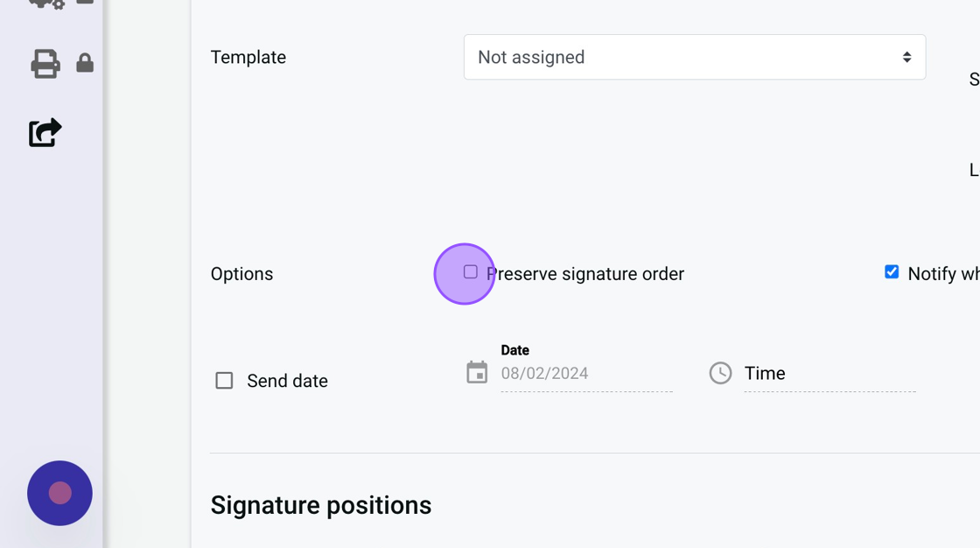Screen dimensions: 980x548
Task: Click the Preserve signature order label
Action: 585,274
